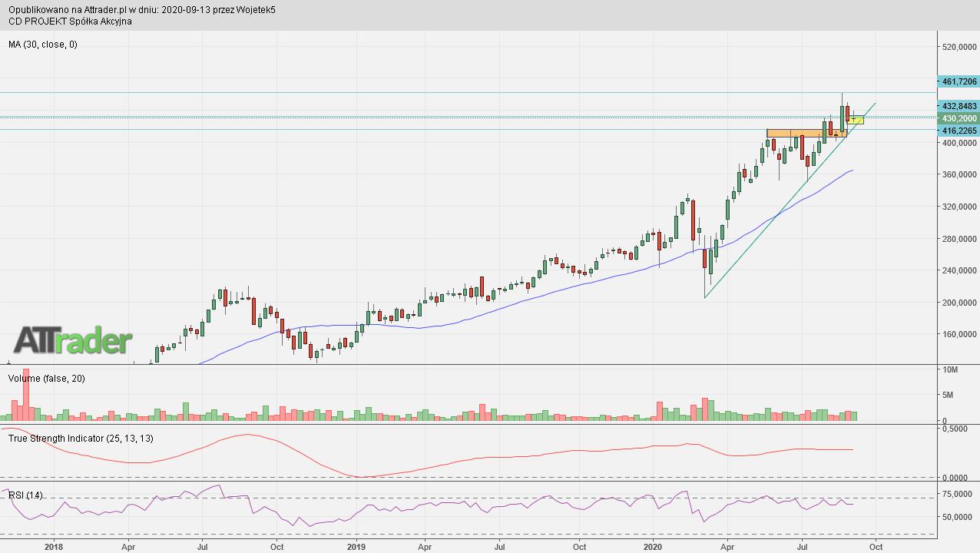Click the 160,0000 price axis value
This screenshot has width=980, height=553.
[959, 334]
